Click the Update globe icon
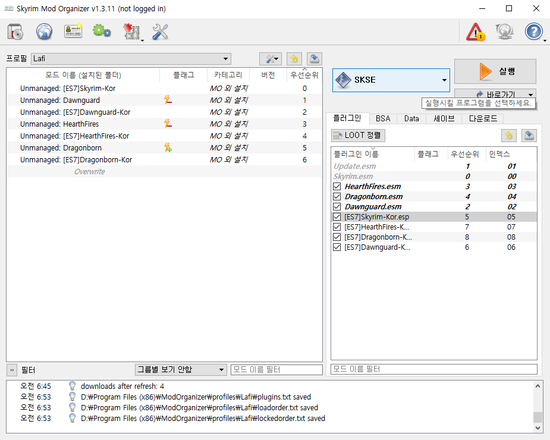The image size is (550, 440). (x=504, y=32)
